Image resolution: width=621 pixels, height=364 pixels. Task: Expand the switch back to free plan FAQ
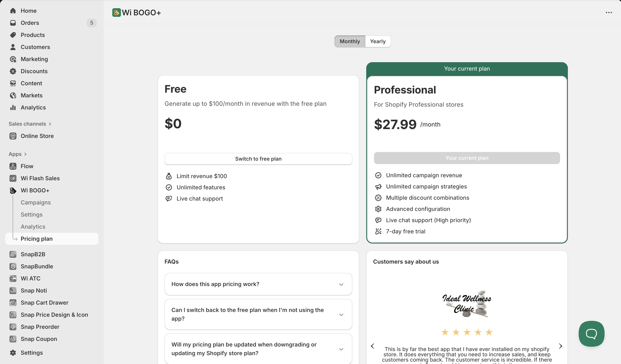pyautogui.click(x=341, y=315)
